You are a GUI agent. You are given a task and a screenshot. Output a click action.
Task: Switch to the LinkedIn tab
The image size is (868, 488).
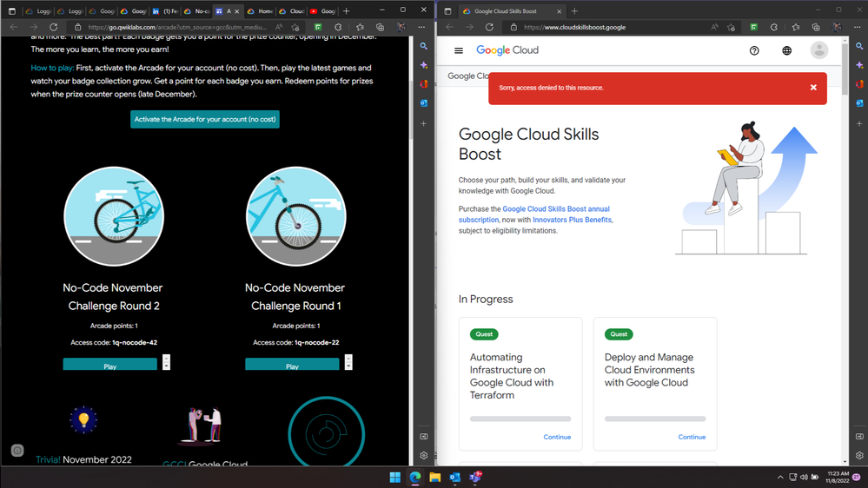[165, 11]
